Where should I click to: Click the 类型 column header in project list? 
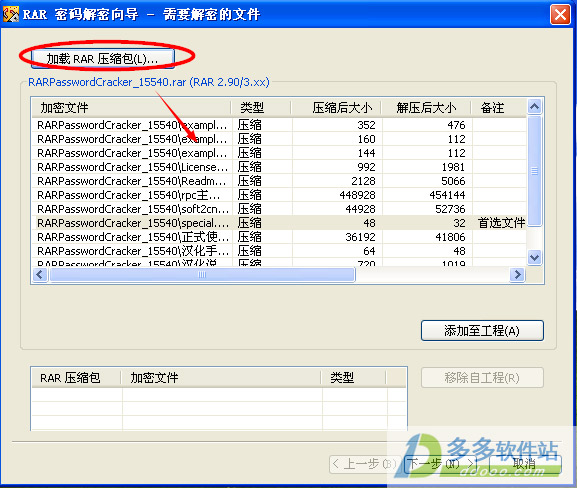(x=354, y=378)
